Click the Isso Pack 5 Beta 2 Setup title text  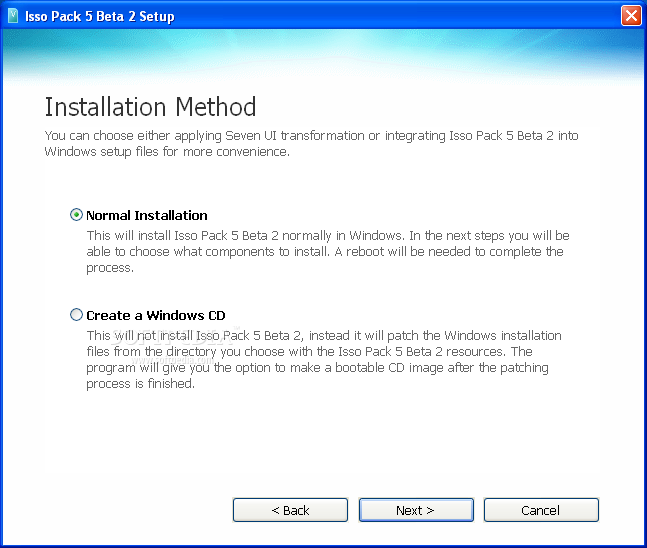[100, 17]
